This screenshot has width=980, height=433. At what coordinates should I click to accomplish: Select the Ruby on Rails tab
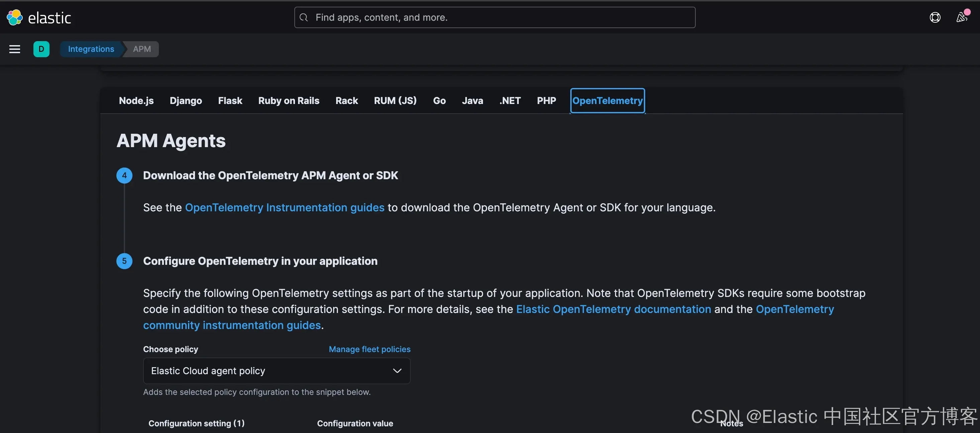click(288, 101)
